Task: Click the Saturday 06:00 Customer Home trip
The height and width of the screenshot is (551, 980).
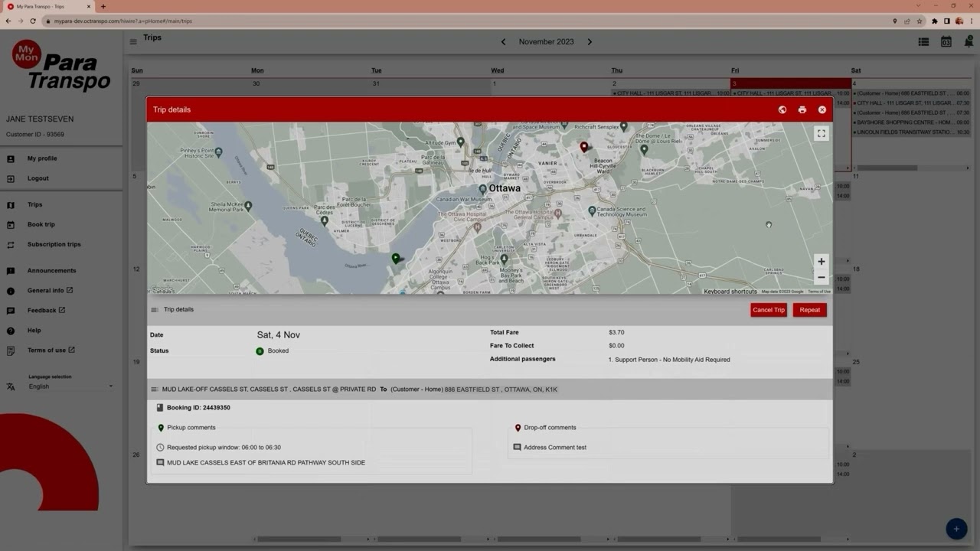Action: coord(912,93)
